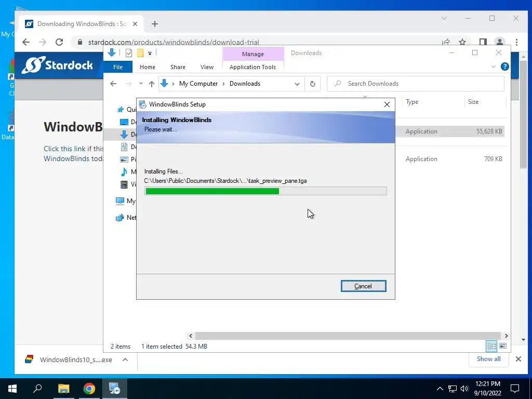The height and width of the screenshot is (399, 532).
Task: Click WindowBlinds setup taskbar icon
Action: tap(115, 389)
